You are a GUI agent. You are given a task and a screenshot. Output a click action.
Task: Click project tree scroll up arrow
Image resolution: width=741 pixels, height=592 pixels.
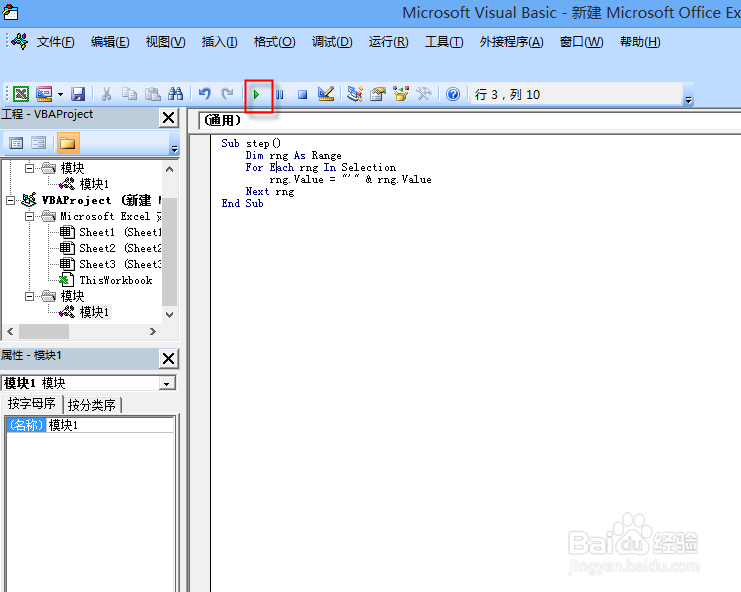(170, 169)
